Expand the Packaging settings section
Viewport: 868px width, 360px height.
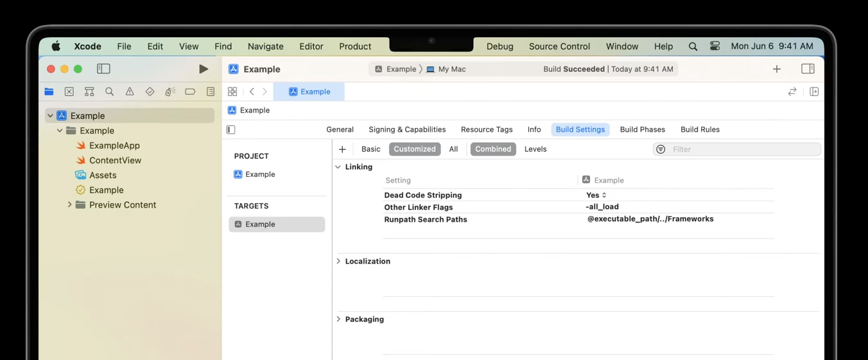[x=338, y=319]
